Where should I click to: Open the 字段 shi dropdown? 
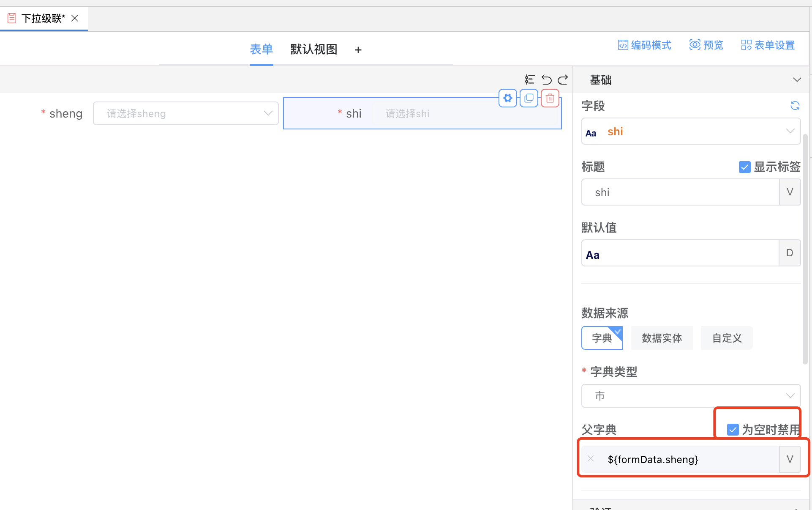coord(690,132)
